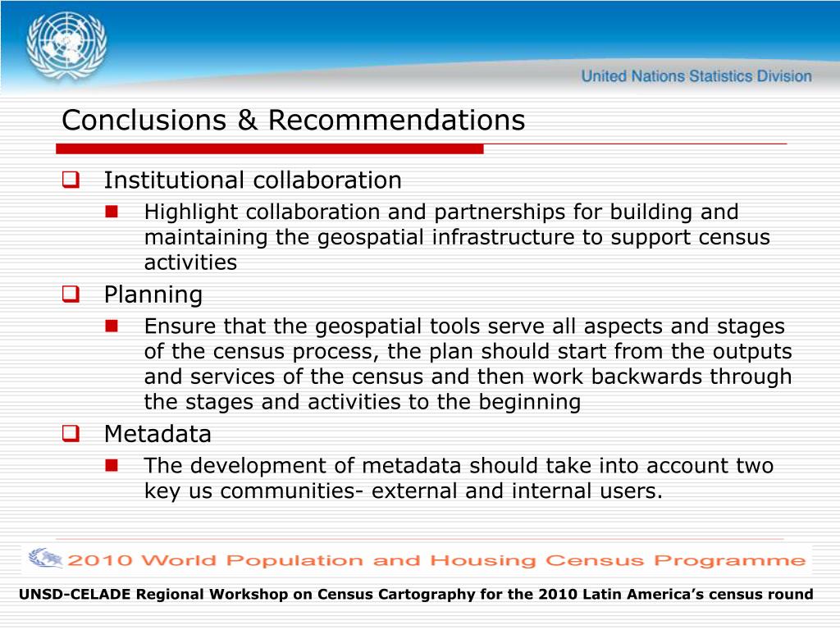Screen dimensions: 840x630
Task: Click the word 'activities' under Institutional collaboration
Action: pos(190,262)
